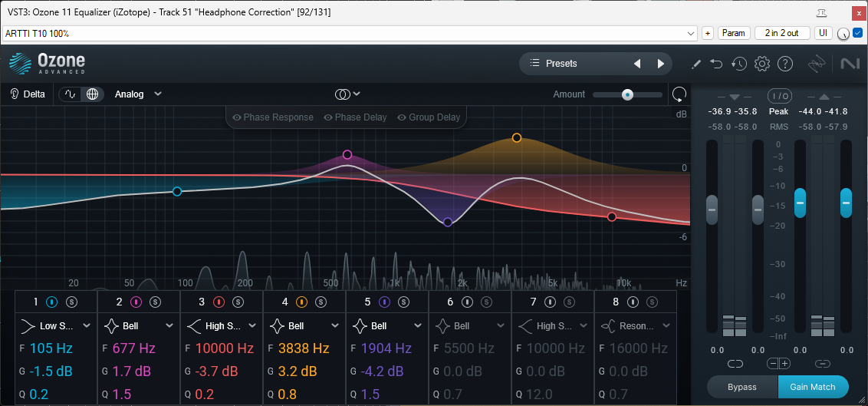Click the Ozone Advanced logo
868x406 pixels.
[x=47, y=64]
